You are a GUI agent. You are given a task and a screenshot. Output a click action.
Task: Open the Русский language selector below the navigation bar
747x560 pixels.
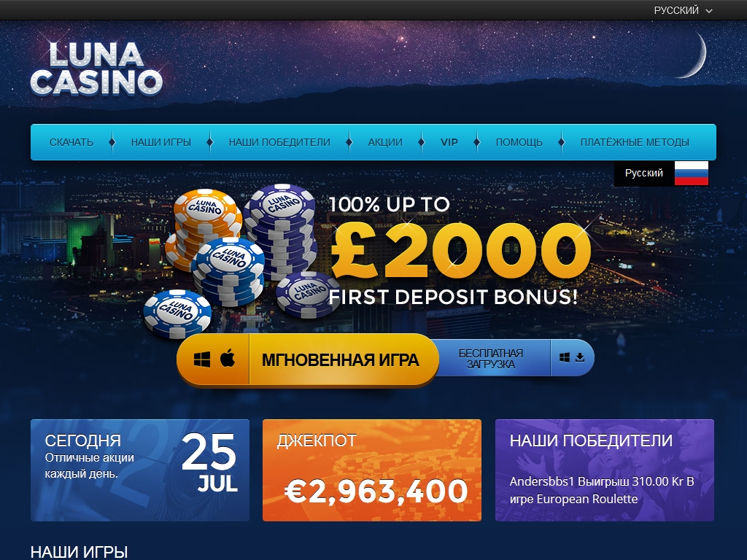(x=661, y=173)
